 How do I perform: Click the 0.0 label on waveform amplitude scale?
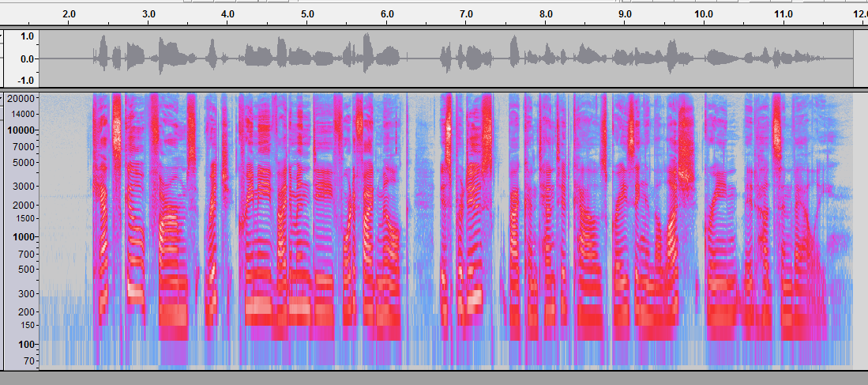(27, 59)
